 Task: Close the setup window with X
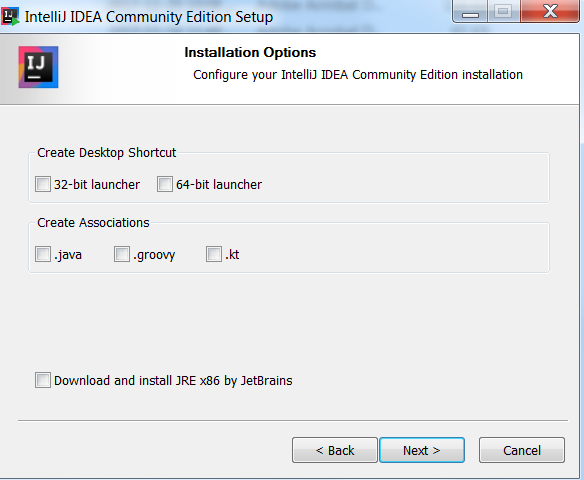550,12
